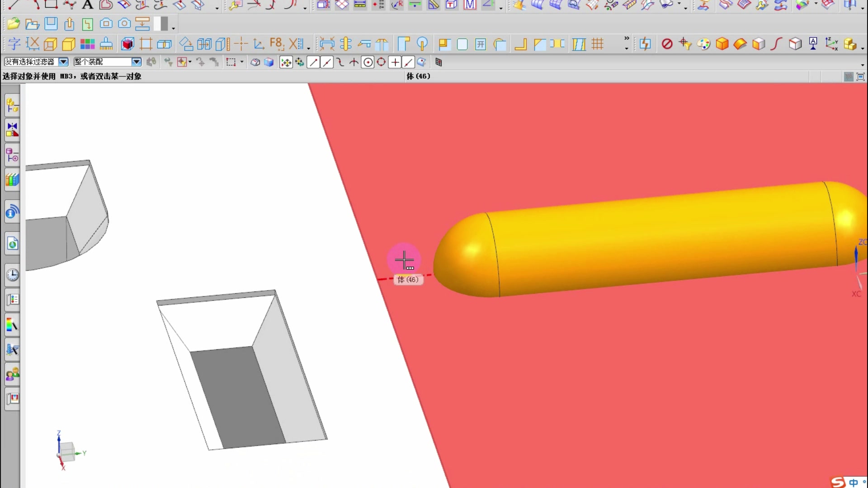Click the multicolor squares grid icon
The image size is (868, 488).
coord(87,44)
